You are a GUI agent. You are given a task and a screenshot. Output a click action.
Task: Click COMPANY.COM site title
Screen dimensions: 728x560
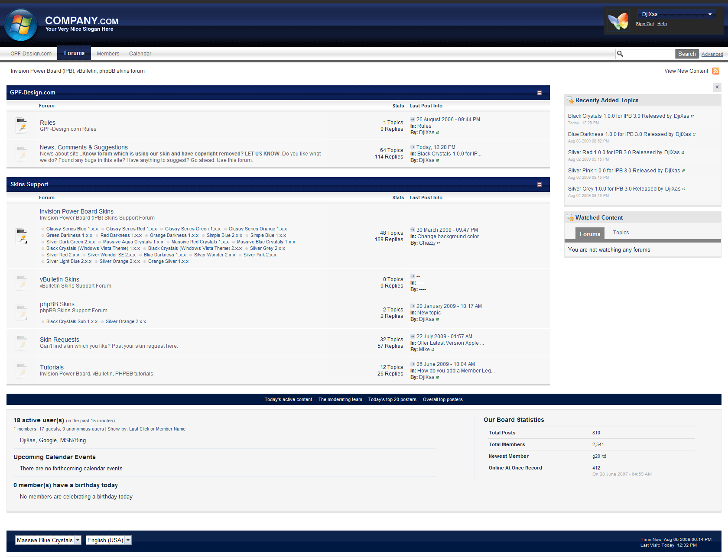(x=81, y=21)
